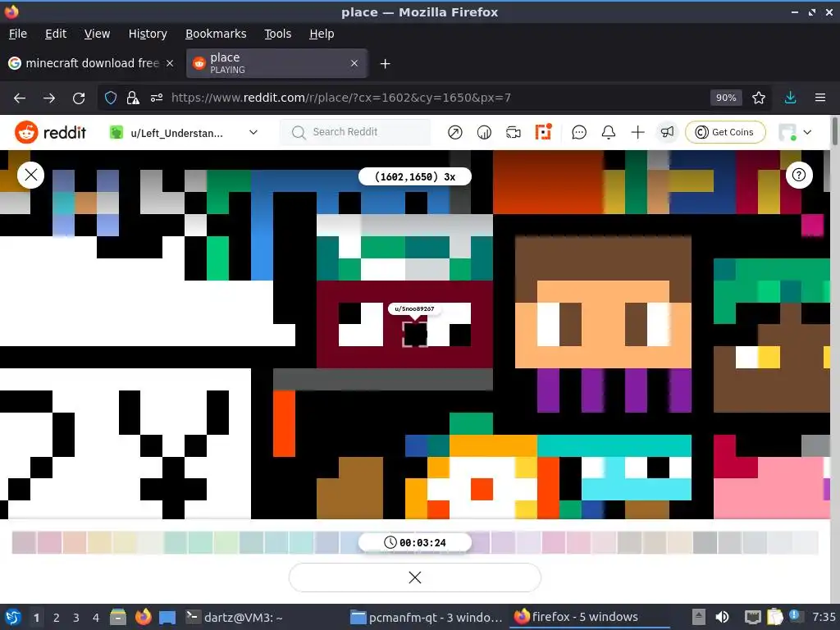Viewport: 840px width, 630px height.
Task: Click the Get Coins button
Action: [x=725, y=132]
